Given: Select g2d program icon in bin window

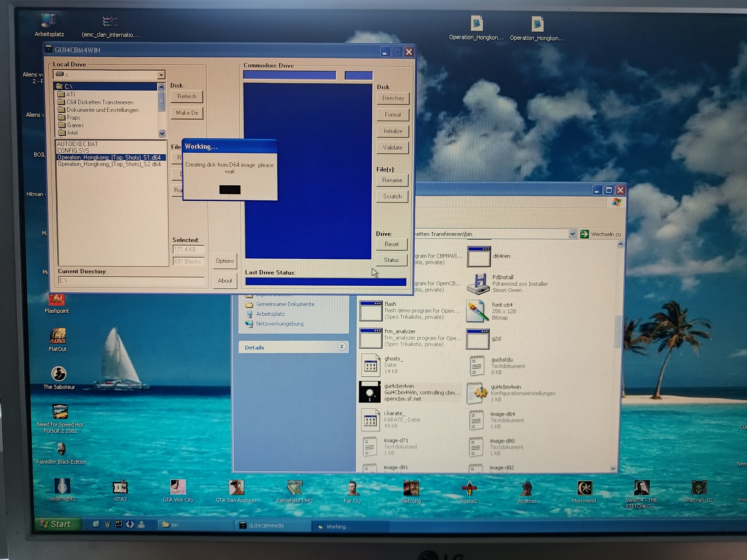Looking at the screenshot, I should (477, 339).
